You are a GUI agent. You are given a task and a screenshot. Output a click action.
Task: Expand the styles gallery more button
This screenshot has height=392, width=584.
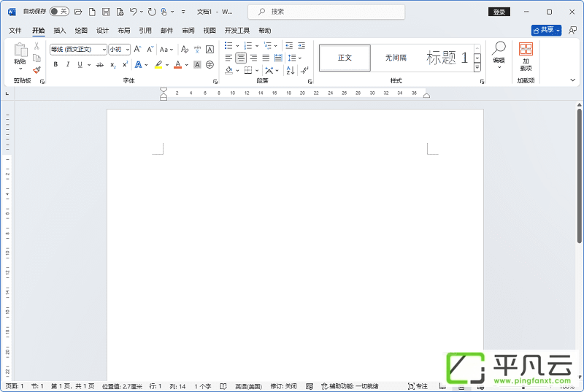(x=477, y=67)
